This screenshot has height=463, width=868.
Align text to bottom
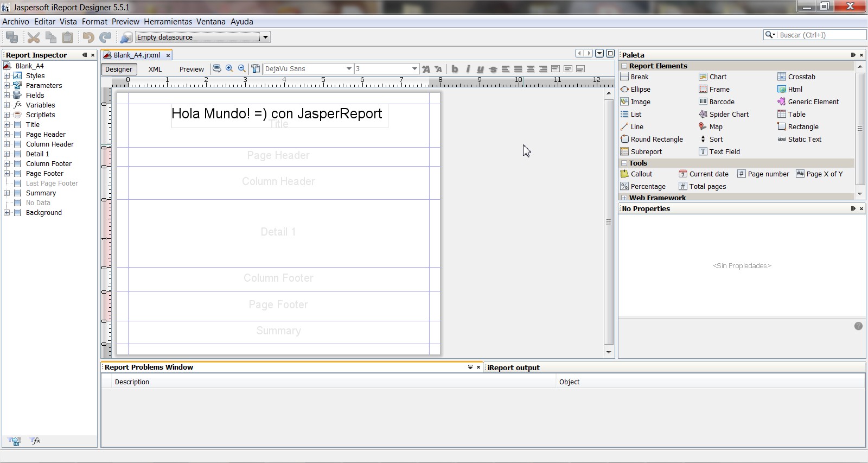pyautogui.click(x=580, y=69)
